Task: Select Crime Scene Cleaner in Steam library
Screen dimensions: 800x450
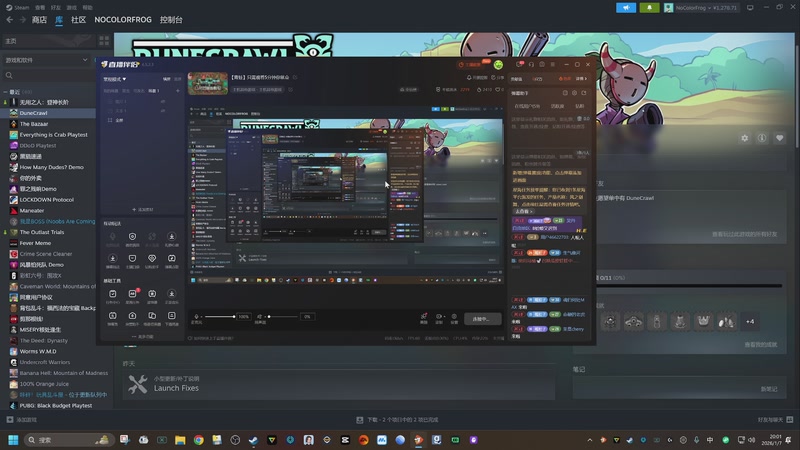Action: point(45,254)
